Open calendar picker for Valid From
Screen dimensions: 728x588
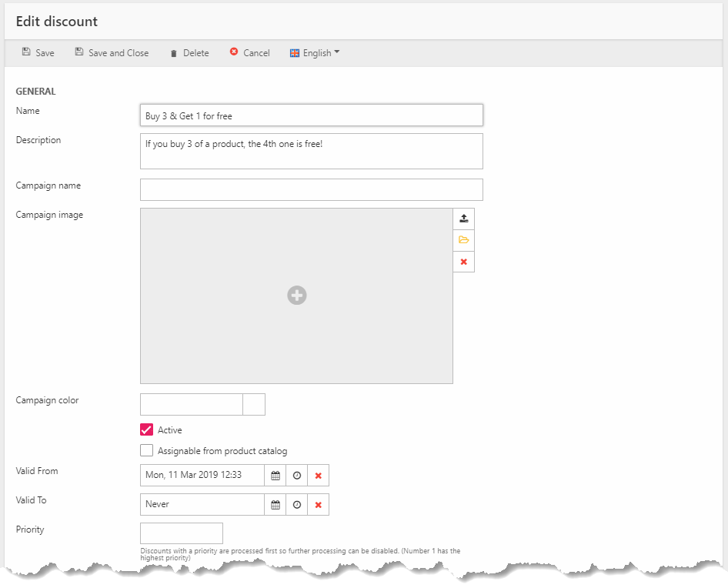click(275, 476)
